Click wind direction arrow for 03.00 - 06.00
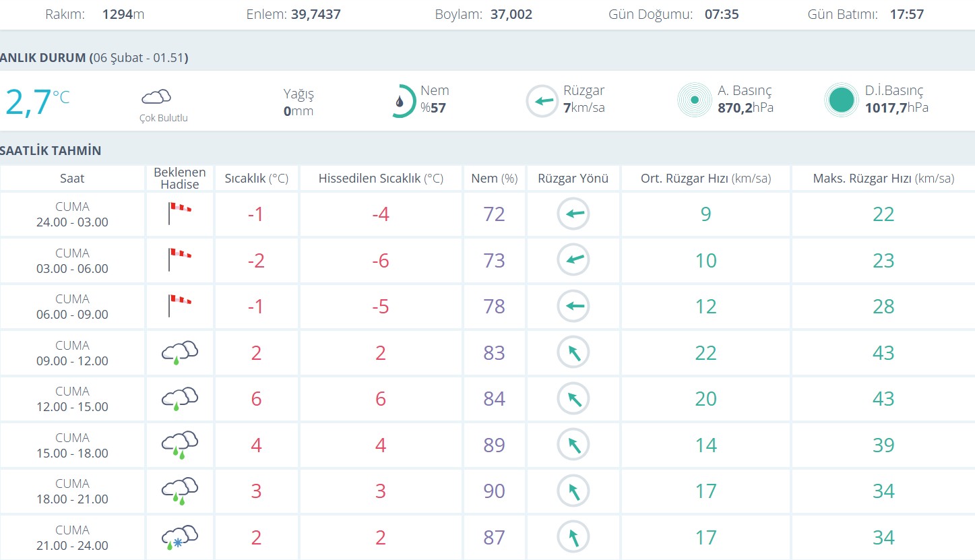Screen dimensions: 975x560 click(x=573, y=260)
